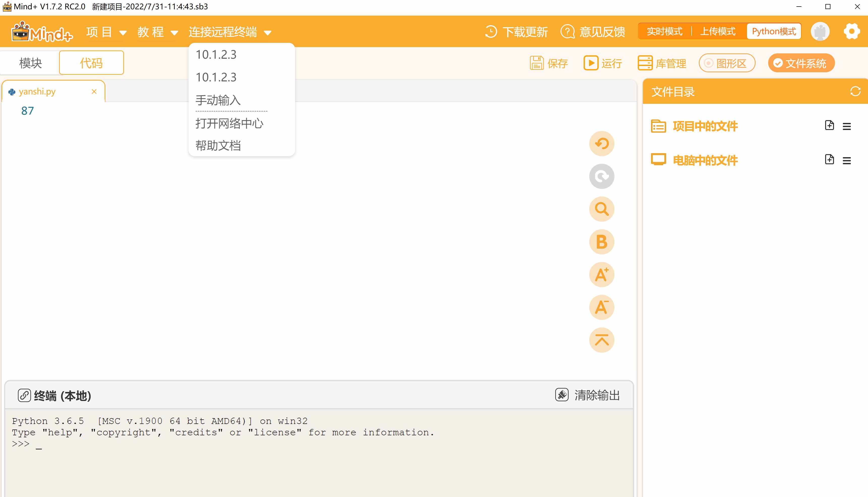Viewport: 868px width, 497px height.
Task: Open 下载更新 link
Action: pyautogui.click(x=525, y=32)
